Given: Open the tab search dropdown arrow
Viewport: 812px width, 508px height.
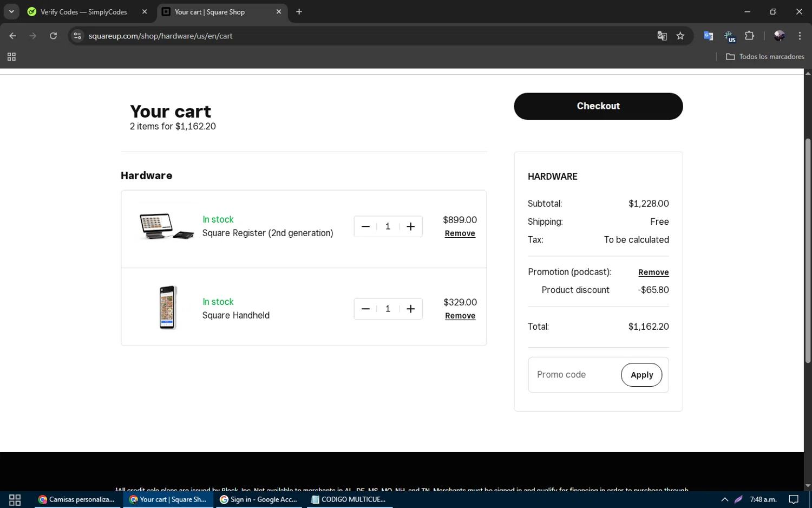Looking at the screenshot, I should [11, 11].
